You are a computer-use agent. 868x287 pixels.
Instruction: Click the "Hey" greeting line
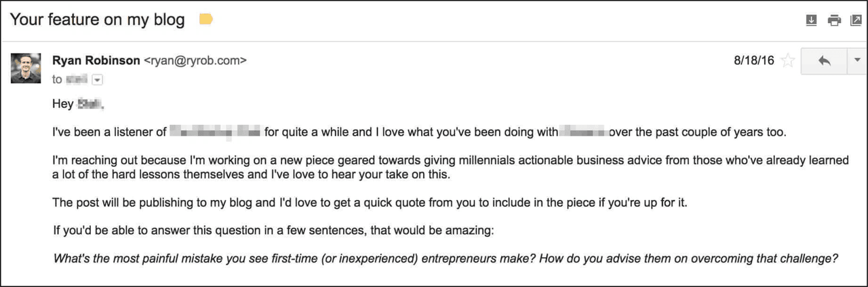(x=63, y=104)
